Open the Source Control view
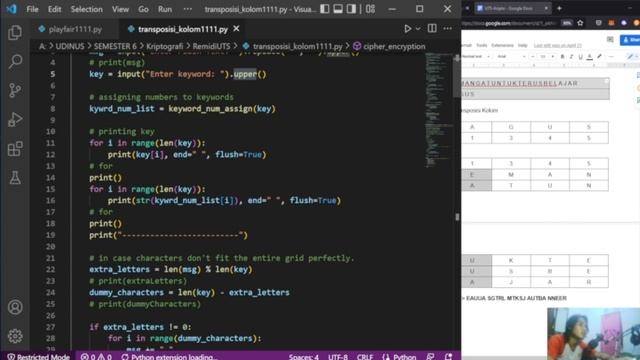 click(15, 90)
